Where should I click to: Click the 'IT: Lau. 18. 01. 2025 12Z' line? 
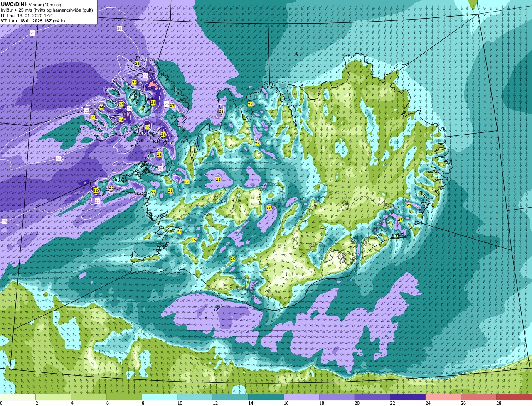point(26,15)
